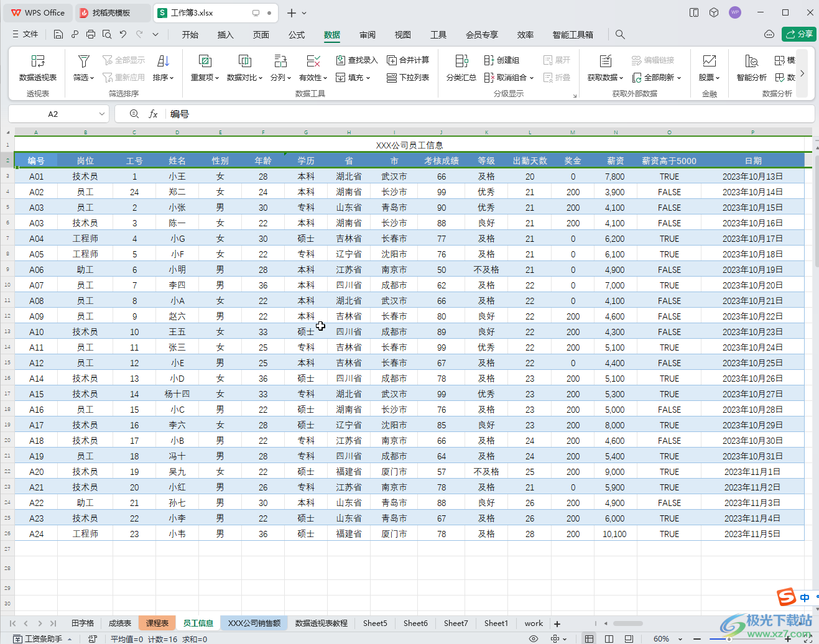Image resolution: width=819 pixels, height=644 pixels.
Task: Click the print preview icon
Action: [107, 34]
